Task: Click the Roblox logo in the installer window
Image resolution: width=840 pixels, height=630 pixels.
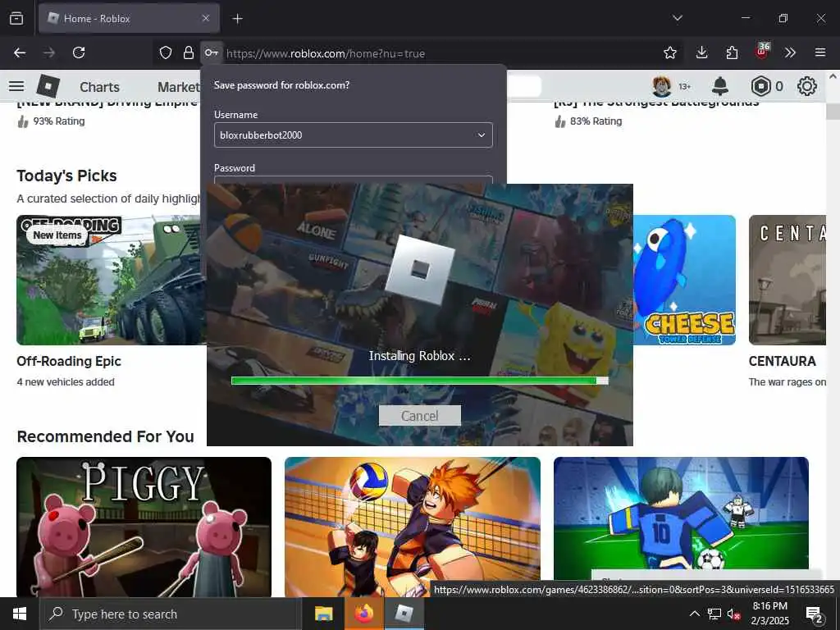Action: tap(420, 270)
